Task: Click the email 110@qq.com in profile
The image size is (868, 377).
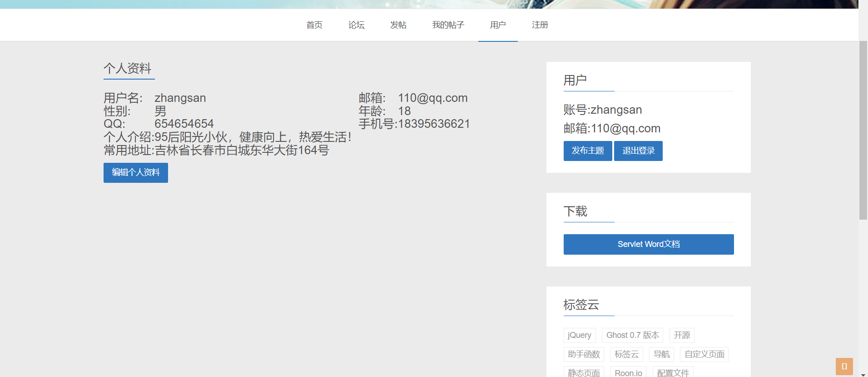Action: [433, 98]
